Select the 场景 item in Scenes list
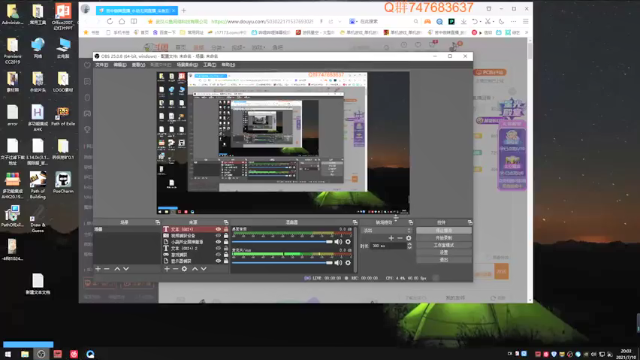The height and width of the screenshot is (360, 640). [x=127, y=229]
